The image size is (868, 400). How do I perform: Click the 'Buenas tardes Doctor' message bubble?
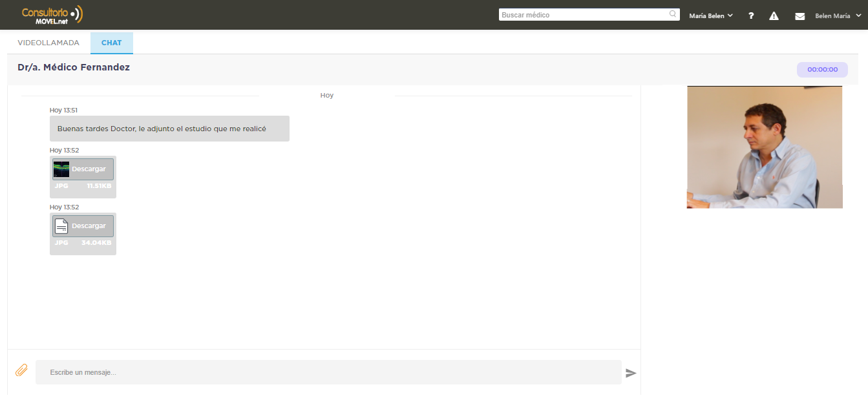click(169, 129)
